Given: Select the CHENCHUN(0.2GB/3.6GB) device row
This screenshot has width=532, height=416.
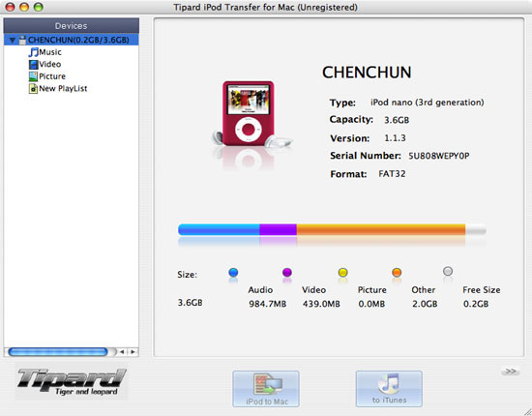Looking at the screenshot, I should coord(72,40).
